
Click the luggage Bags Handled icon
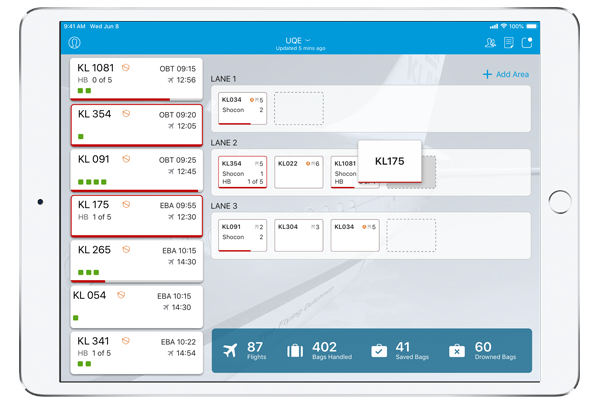[x=295, y=350]
